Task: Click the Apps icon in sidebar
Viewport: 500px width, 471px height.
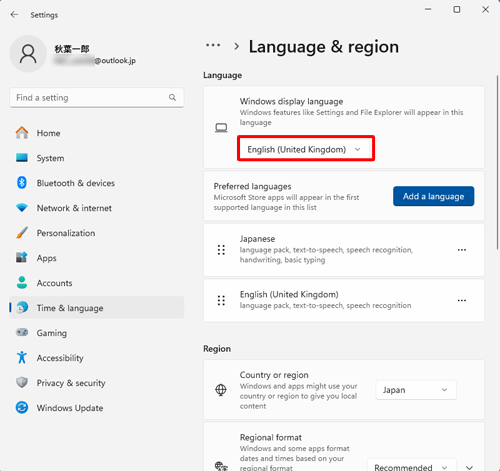Action: 22,258
